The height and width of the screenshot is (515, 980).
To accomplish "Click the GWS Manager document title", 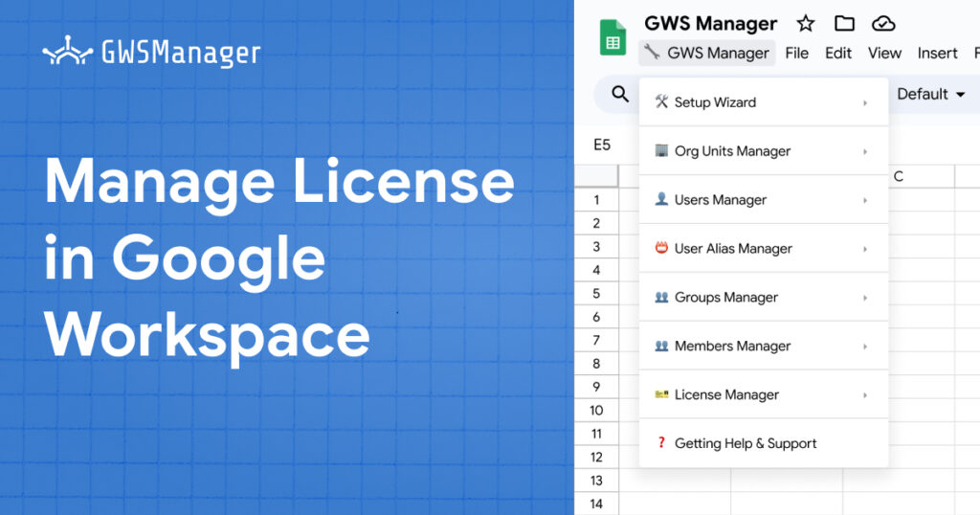I will (710, 24).
